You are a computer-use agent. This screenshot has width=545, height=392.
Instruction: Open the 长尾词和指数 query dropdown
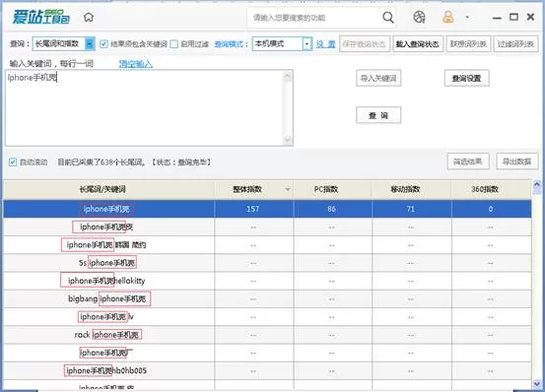pos(90,43)
